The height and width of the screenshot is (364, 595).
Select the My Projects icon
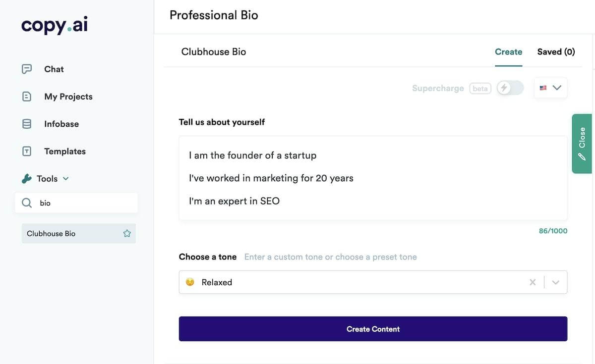point(26,96)
